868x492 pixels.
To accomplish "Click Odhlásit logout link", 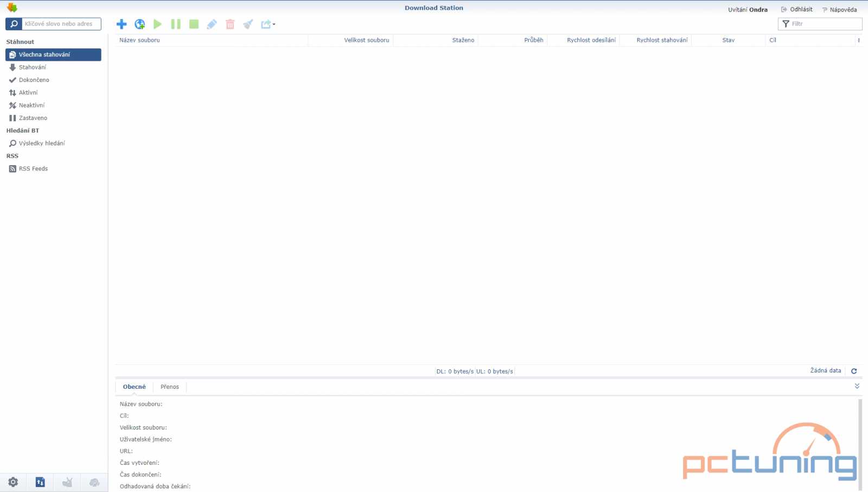I will point(797,9).
